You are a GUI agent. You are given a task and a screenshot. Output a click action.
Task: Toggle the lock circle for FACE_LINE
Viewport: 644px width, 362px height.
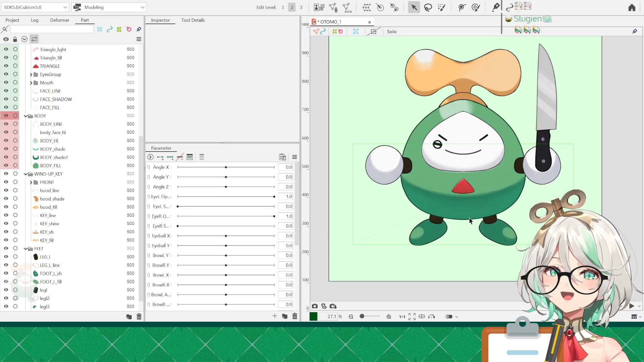pos(15,91)
